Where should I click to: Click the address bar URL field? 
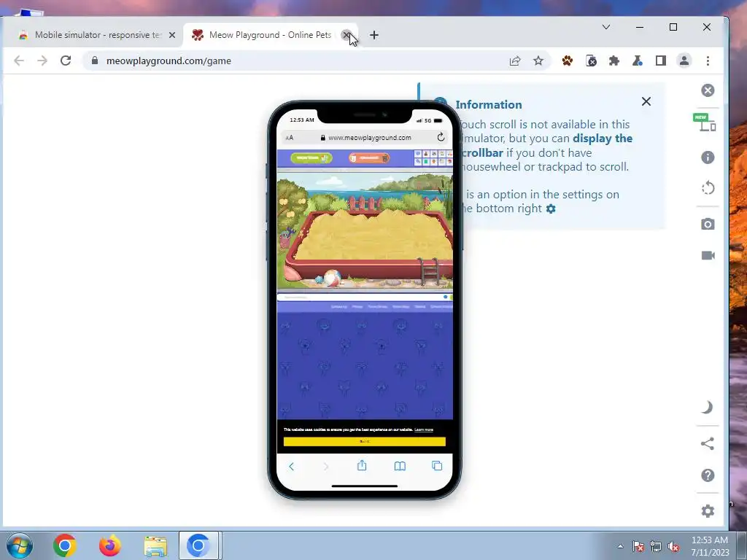point(300,61)
